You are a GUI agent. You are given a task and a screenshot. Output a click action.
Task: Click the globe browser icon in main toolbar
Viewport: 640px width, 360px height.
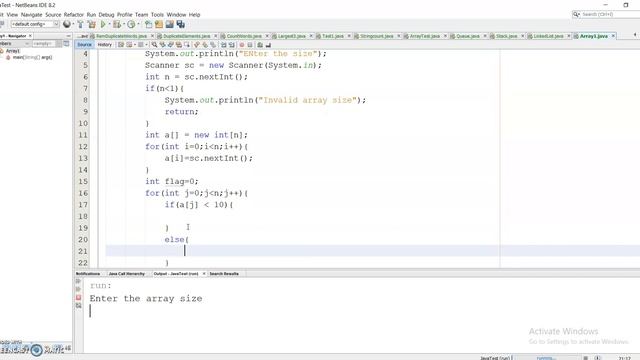point(67,24)
